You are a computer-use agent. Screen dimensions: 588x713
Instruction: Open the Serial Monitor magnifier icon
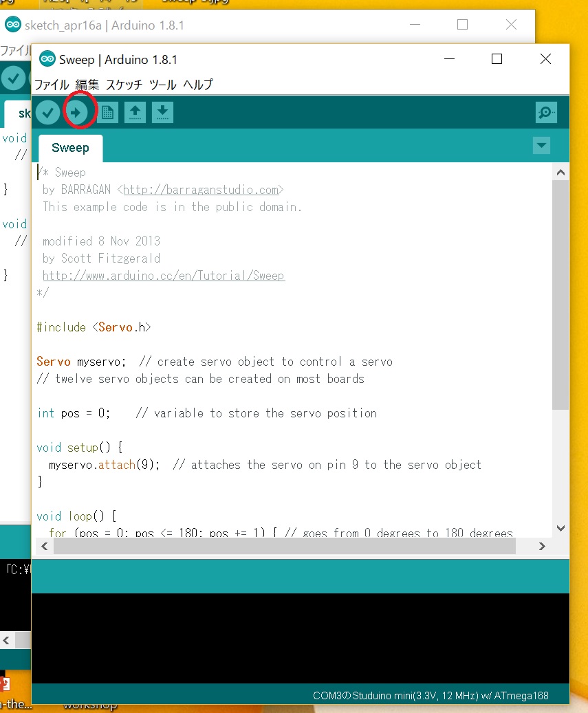[x=546, y=112]
